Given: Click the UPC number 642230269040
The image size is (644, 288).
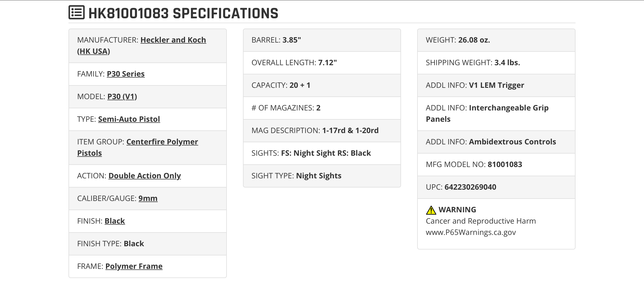Looking at the screenshot, I should point(470,187).
